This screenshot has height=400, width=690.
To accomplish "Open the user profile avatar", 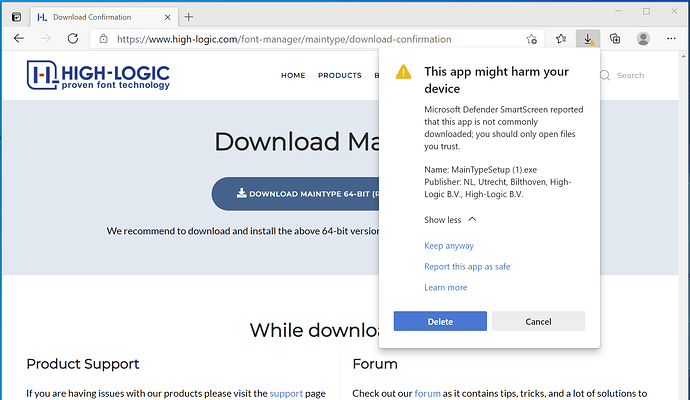I will 642,39.
